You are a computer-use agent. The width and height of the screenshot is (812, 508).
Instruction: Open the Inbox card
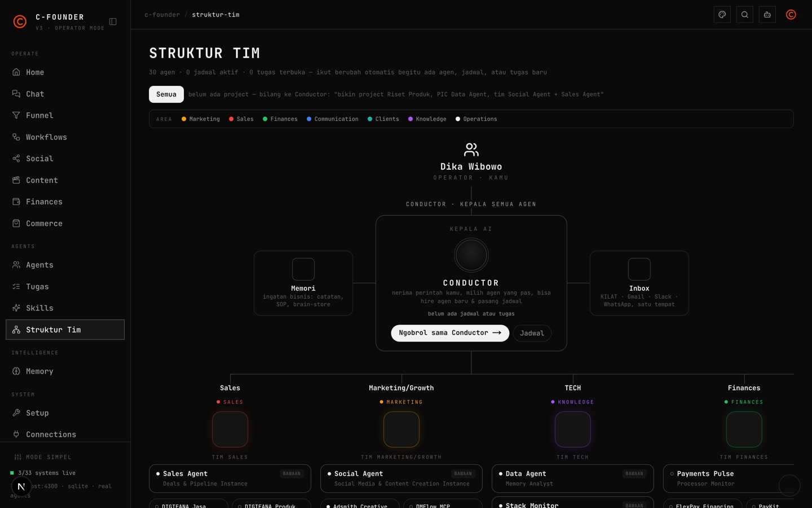(639, 283)
